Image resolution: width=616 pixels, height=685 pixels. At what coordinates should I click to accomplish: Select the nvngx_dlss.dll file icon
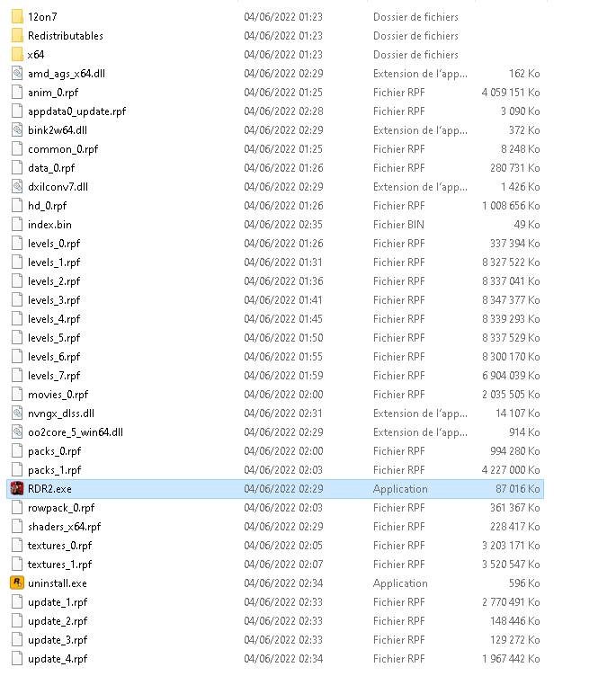click(17, 413)
